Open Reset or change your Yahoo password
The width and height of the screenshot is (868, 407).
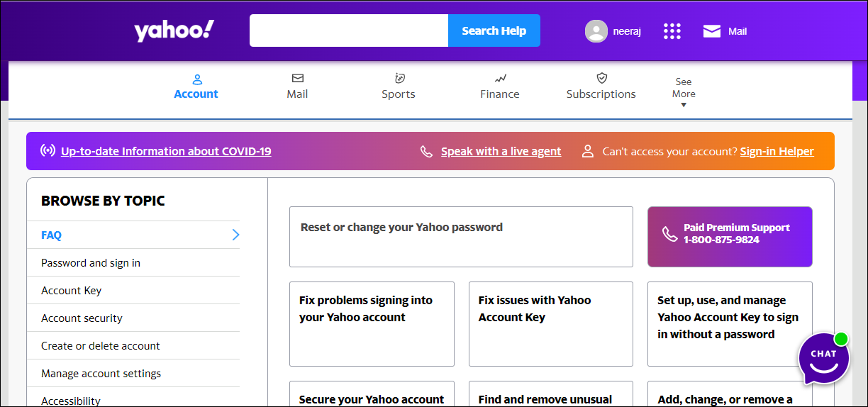pos(461,237)
